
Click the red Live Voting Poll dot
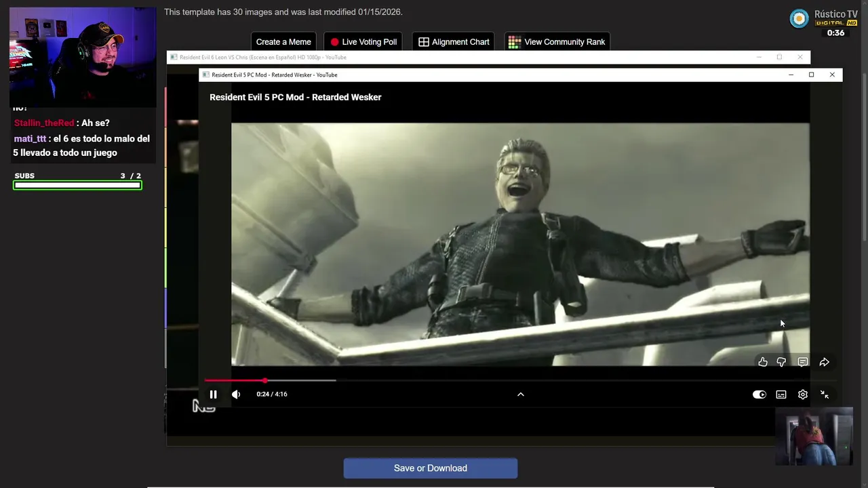pyautogui.click(x=334, y=42)
